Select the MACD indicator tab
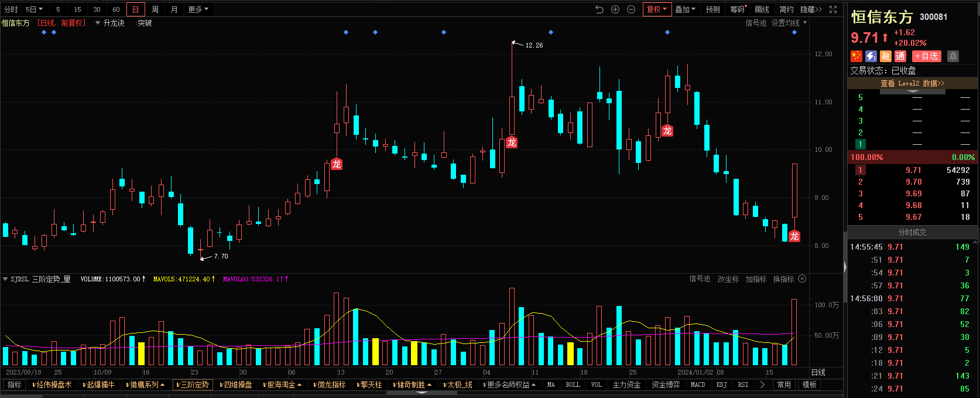 coord(698,385)
